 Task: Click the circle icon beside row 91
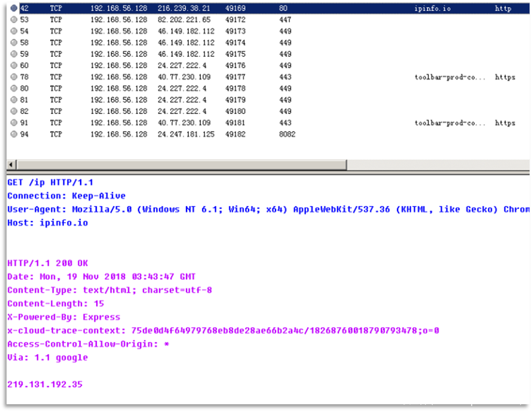point(14,123)
